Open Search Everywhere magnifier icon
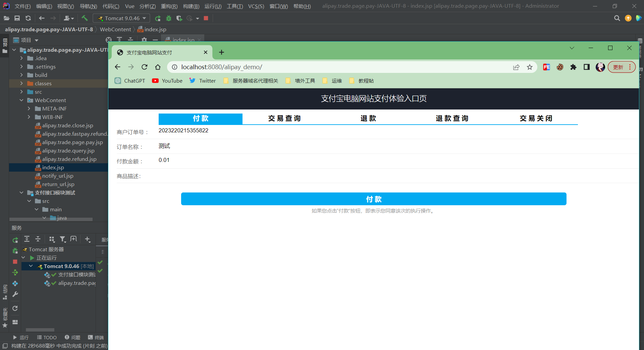The height and width of the screenshot is (350, 644). coord(617,18)
